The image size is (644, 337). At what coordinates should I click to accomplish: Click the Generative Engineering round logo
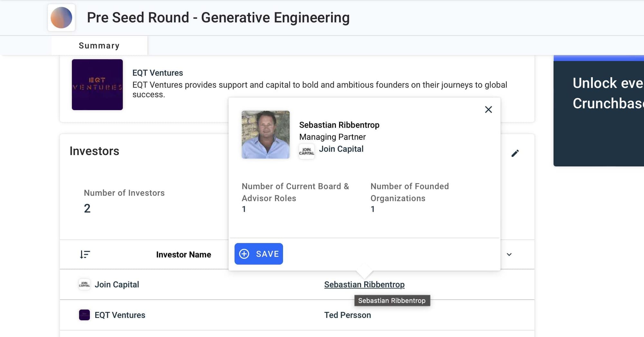click(x=62, y=18)
